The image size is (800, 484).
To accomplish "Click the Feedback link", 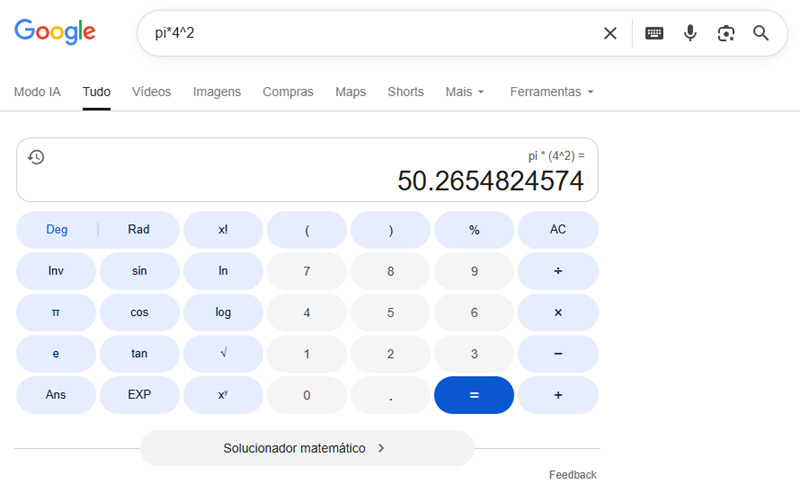I will click(572, 475).
